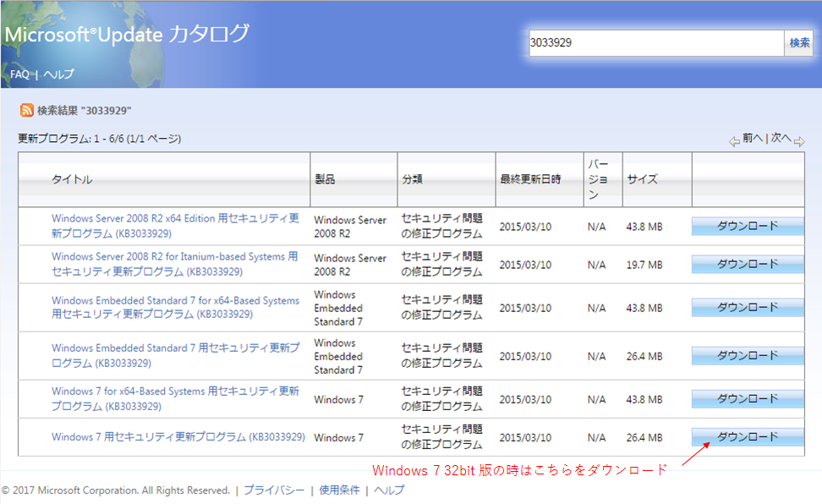Image resolution: width=822 pixels, height=504 pixels.
Task: Open Windows Embedded Standard 7 26.4 MB update link
Action: [x=176, y=355]
